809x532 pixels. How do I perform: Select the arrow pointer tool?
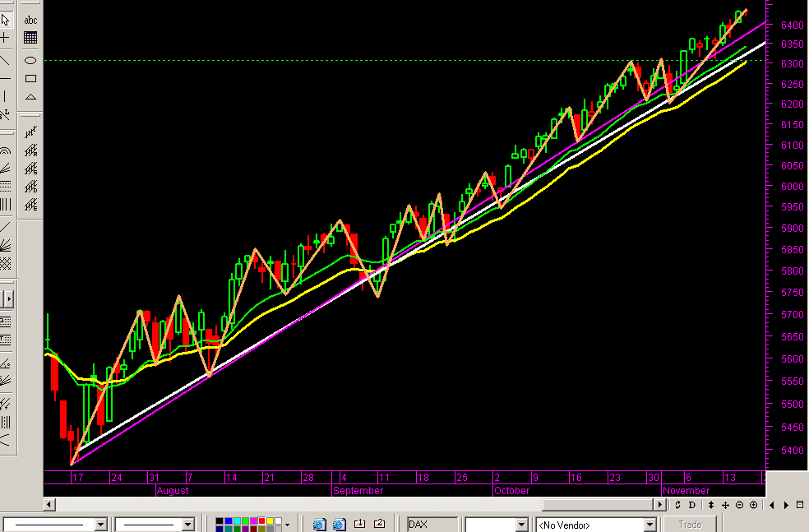5,20
